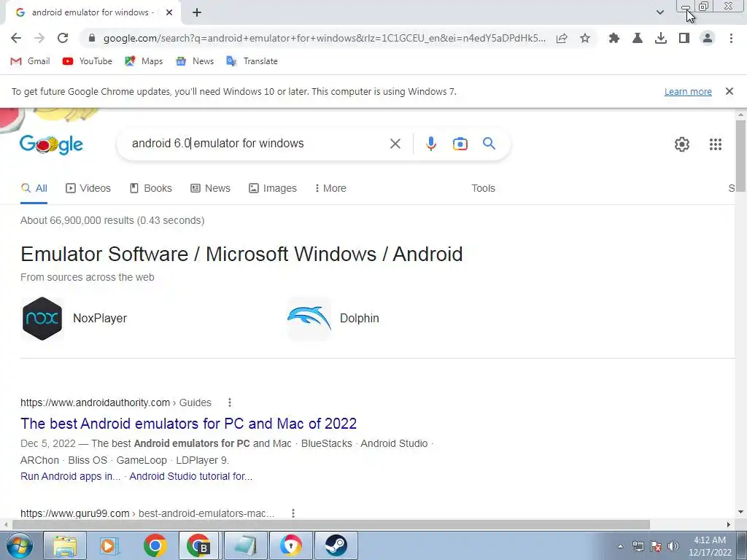The height and width of the screenshot is (560, 747).
Task: Open the YouTube bookmark
Action: [88, 61]
